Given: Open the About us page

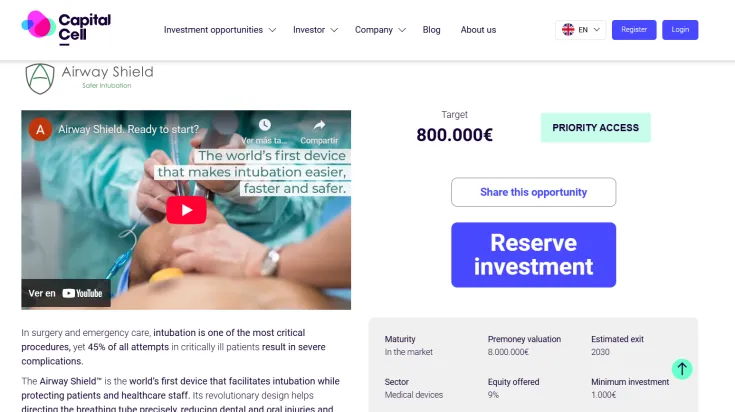Looking at the screenshot, I should coord(478,30).
